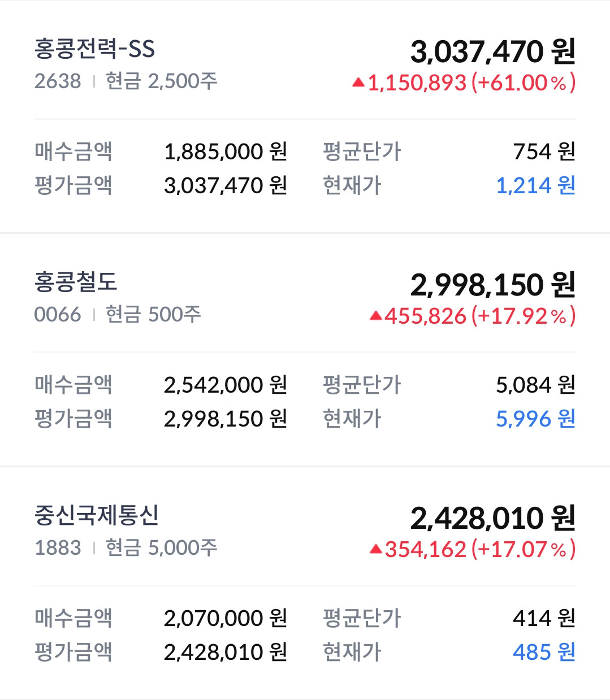Select the 홍콩철도 stock name
The height and width of the screenshot is (700, 610).
[76, 281]
